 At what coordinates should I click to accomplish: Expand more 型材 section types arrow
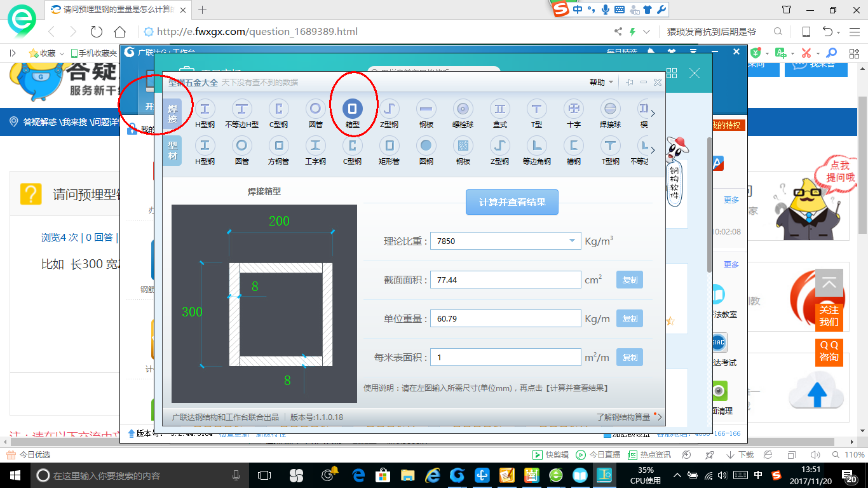coord(653,151)
